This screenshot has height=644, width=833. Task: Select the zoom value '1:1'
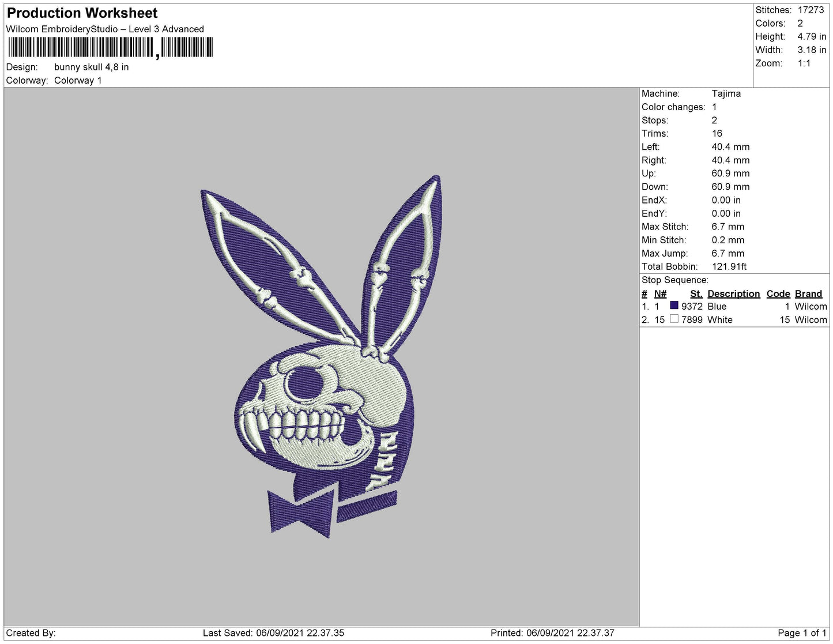804,63
